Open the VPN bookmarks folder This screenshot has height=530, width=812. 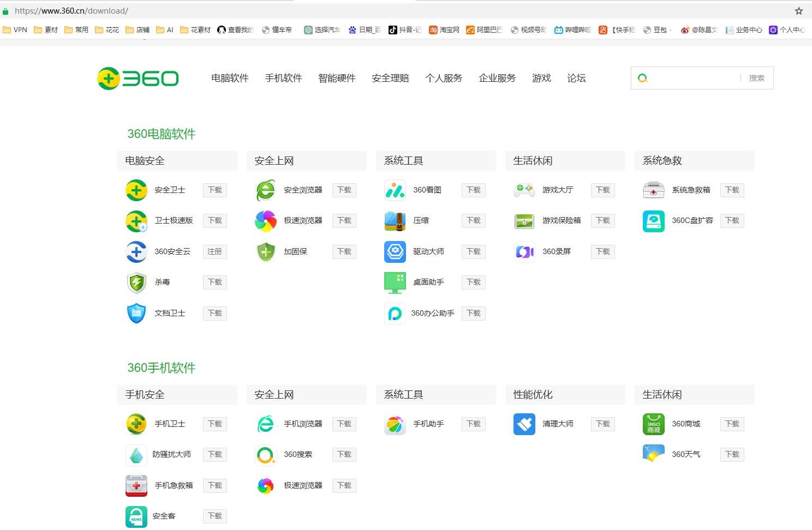[15, 30]
